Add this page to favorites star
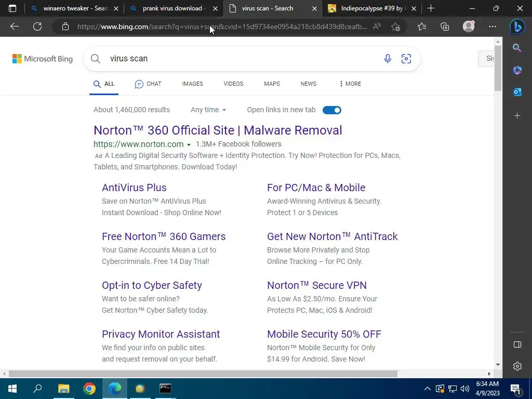The image size is (532, 399). point(395,26)
